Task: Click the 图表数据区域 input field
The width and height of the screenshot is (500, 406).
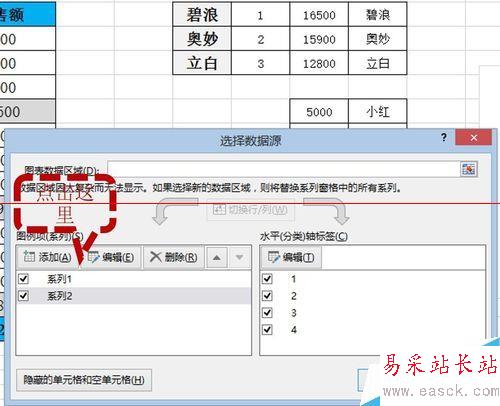Action: tap(283, 169)
